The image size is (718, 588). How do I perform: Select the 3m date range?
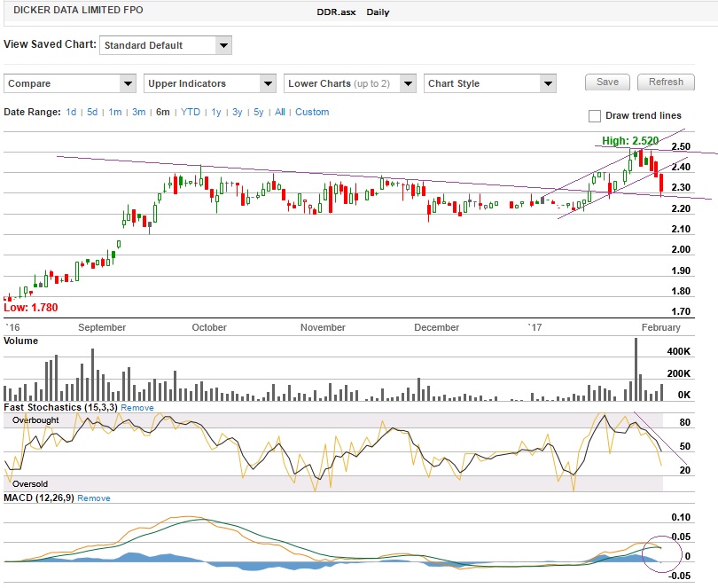pos(139,113)
